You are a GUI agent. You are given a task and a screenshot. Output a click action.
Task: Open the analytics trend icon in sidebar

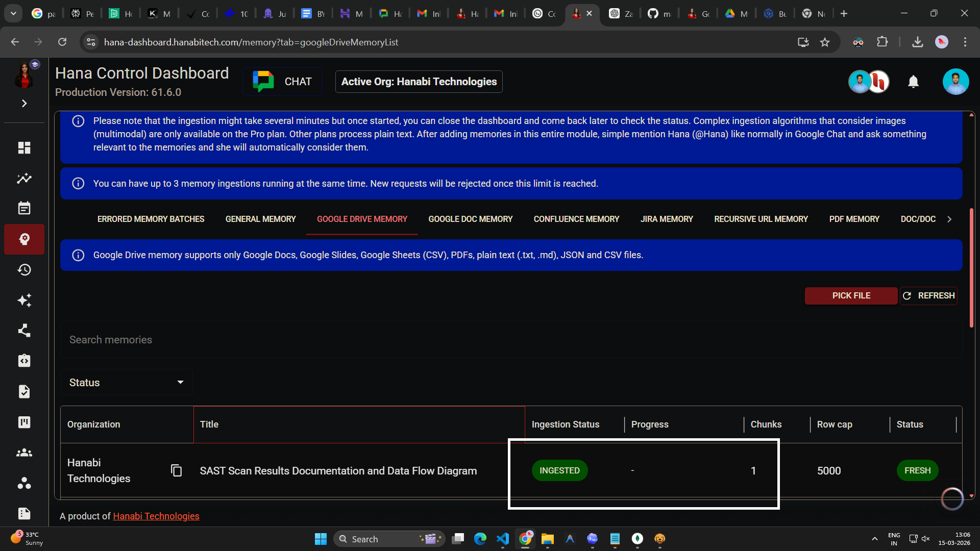coord(24,179)
